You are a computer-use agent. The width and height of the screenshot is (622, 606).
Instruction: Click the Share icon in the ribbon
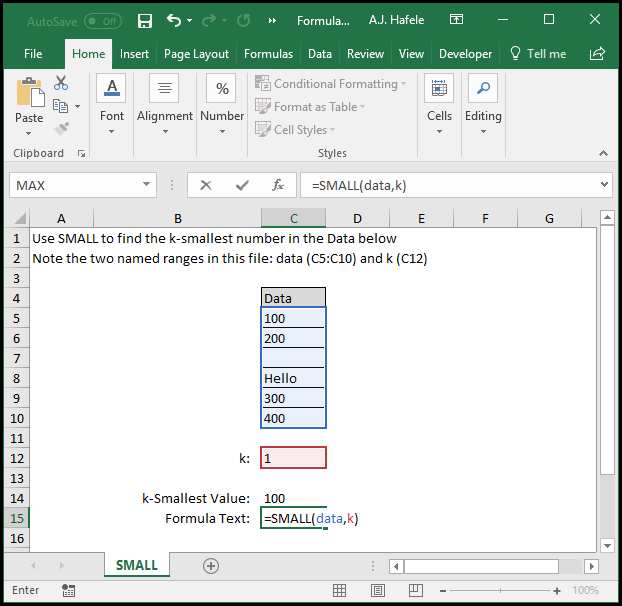(x=597, y=54)
